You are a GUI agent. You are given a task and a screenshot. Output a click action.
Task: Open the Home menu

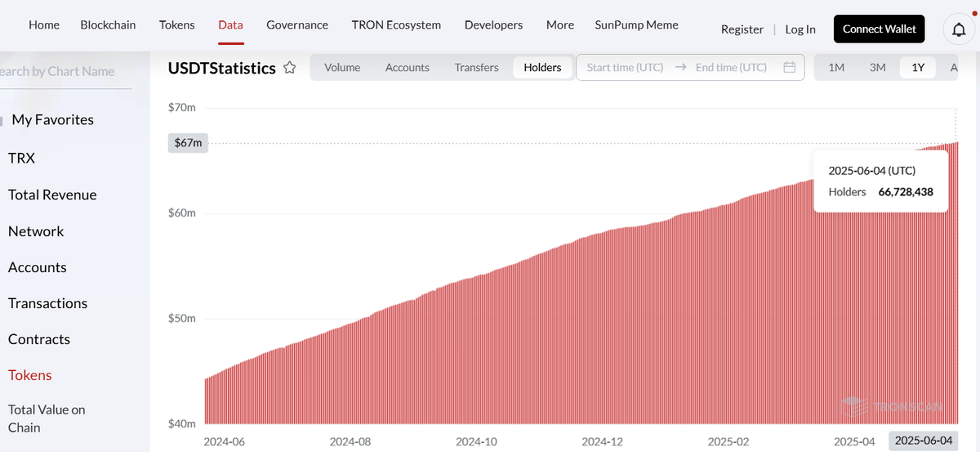(44, 25)
